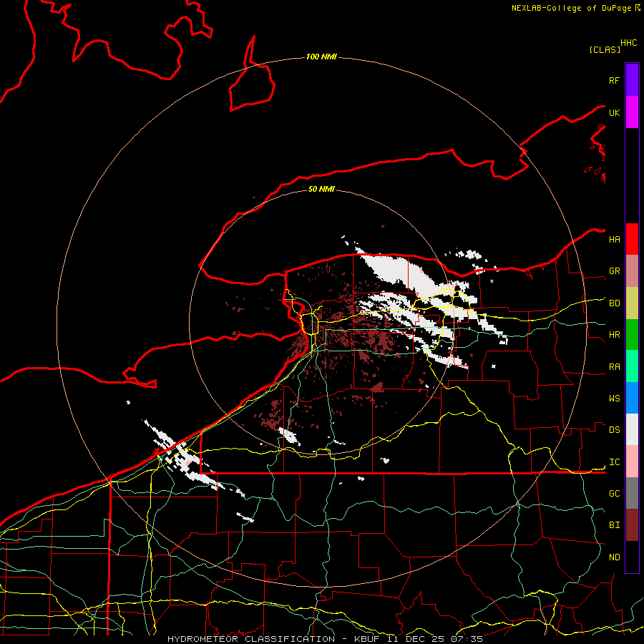
Task: Click the BI dark red legend swatch
Action: coord(632,525)
